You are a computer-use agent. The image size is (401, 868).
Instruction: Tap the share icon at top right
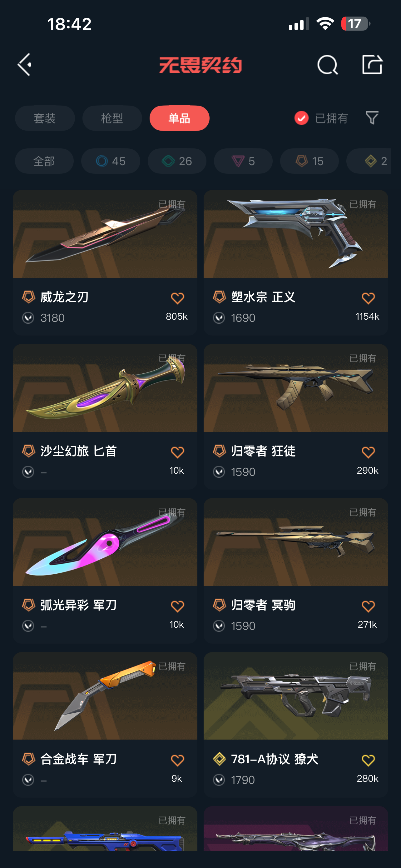pos(372,64)
